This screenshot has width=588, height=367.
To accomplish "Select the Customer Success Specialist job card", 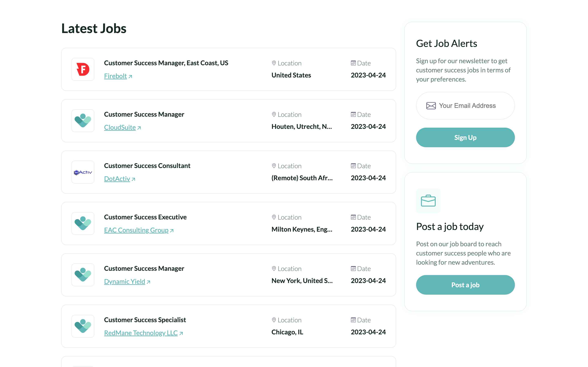I will pyautogui.click(x=145, y=320).
